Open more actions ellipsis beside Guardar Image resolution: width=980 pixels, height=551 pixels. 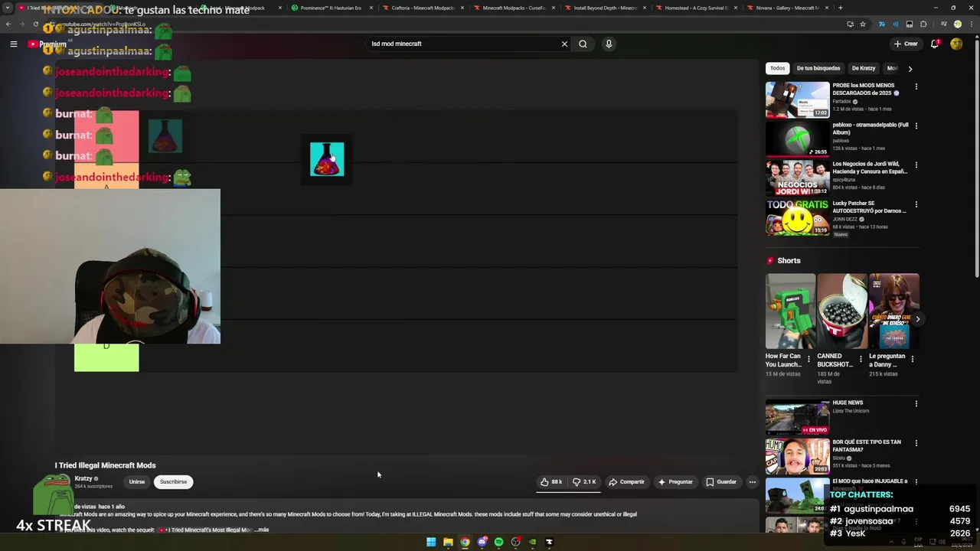pyautogui.click(x=753, y=481)
